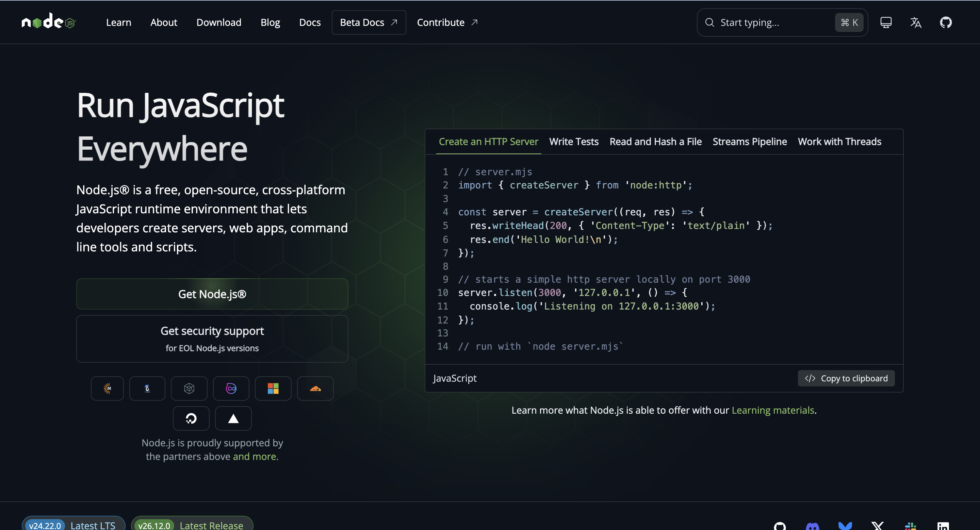This screenshot has height=530, width=980.
Task: Switch to the Write Tests tab
Action: pyautogui.click(x=574, y=142)
